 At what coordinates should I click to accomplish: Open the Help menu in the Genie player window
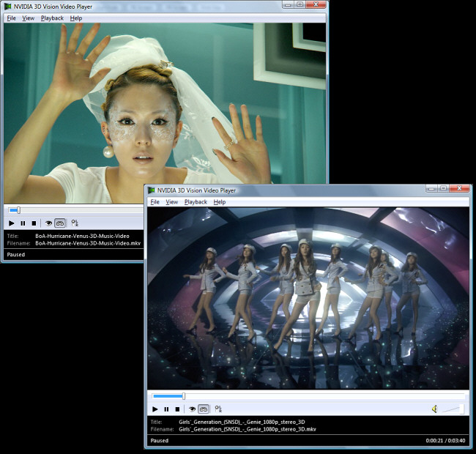220,202
